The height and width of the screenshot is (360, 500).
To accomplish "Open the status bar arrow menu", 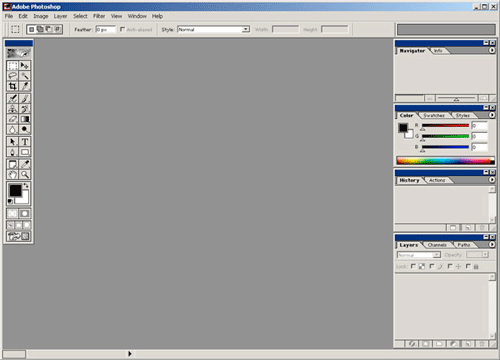I will [130, 354].
